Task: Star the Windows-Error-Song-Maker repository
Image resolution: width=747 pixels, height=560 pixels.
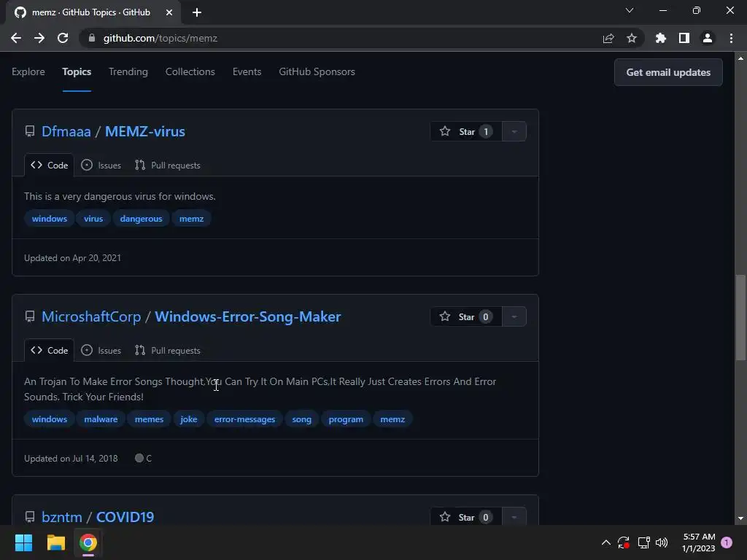Action: coord(466,316)
